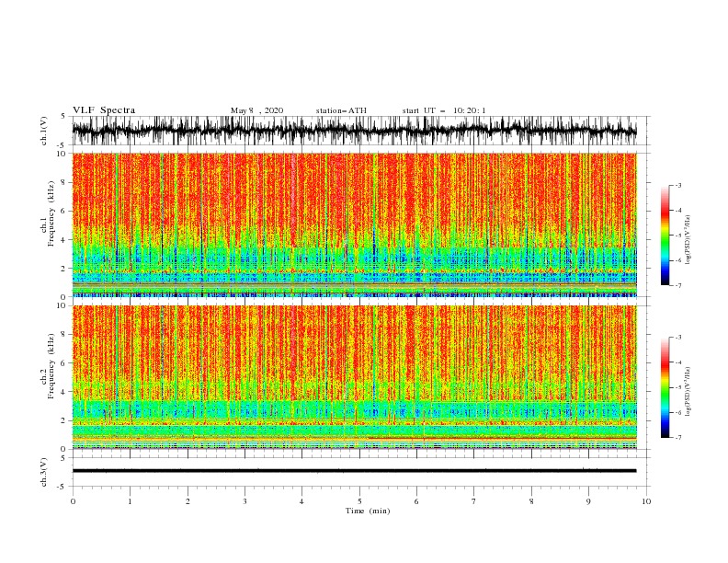This screenshot has width=728, height=563.
Task: Click the ch.3 flat black waveform trace
Action: (x=354, y=471)
